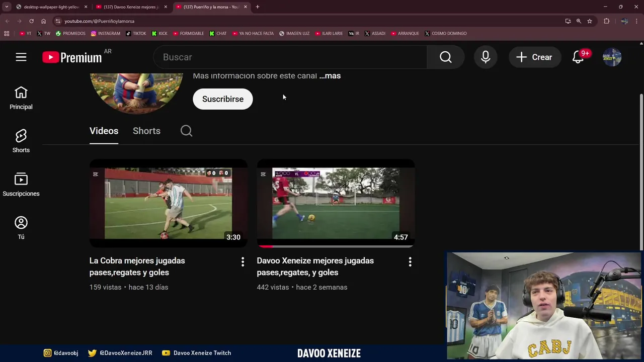Screen dimensions: 644x362
Task: Expand channel info with ...más
Action: [330, 76]
